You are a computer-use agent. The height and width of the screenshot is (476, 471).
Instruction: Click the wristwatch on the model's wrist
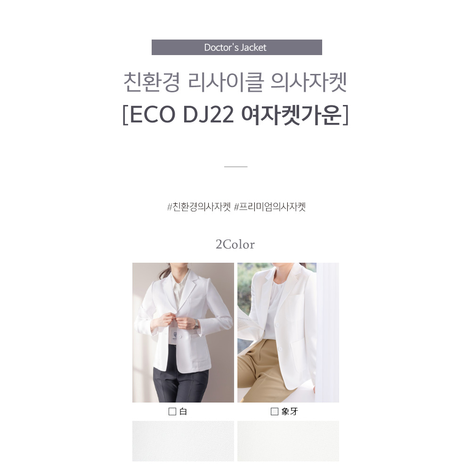[x=196, y=324]
